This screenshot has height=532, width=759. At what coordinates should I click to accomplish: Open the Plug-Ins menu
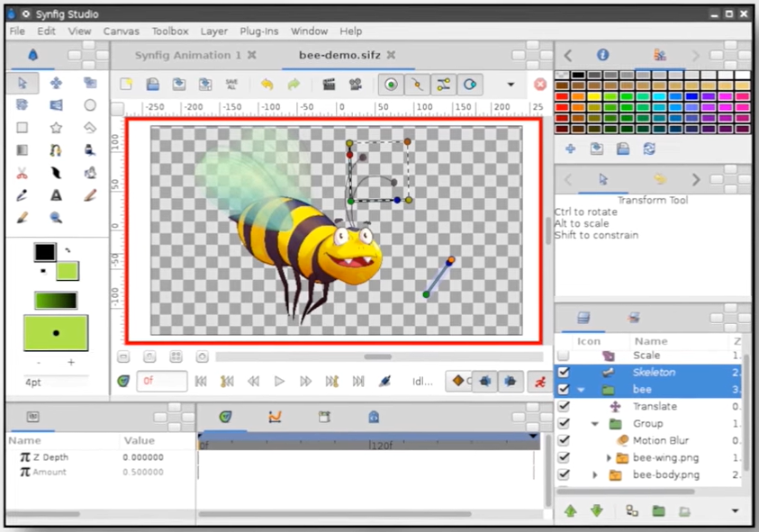click(259, 31)
